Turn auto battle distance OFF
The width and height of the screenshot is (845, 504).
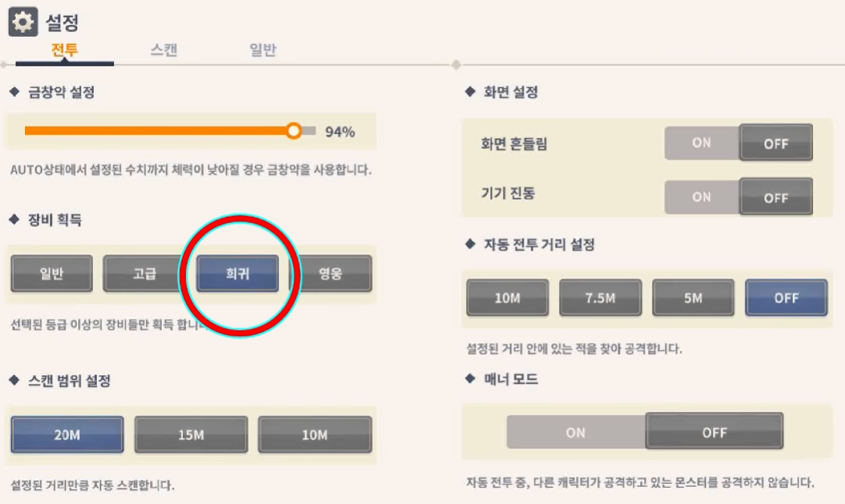tap(786, 298)
